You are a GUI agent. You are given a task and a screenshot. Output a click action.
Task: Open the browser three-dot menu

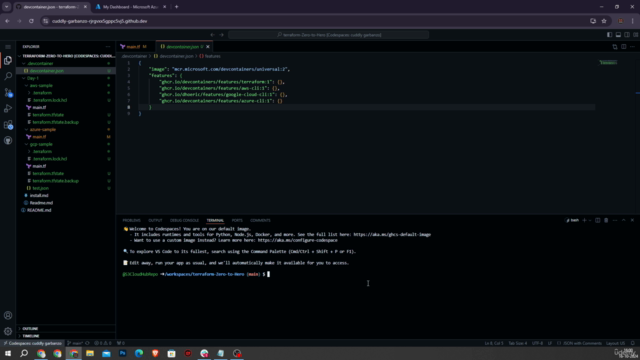click(632, 21)
